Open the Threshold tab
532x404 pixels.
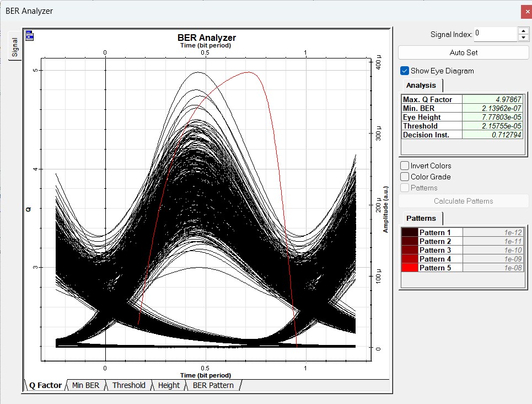128,385
